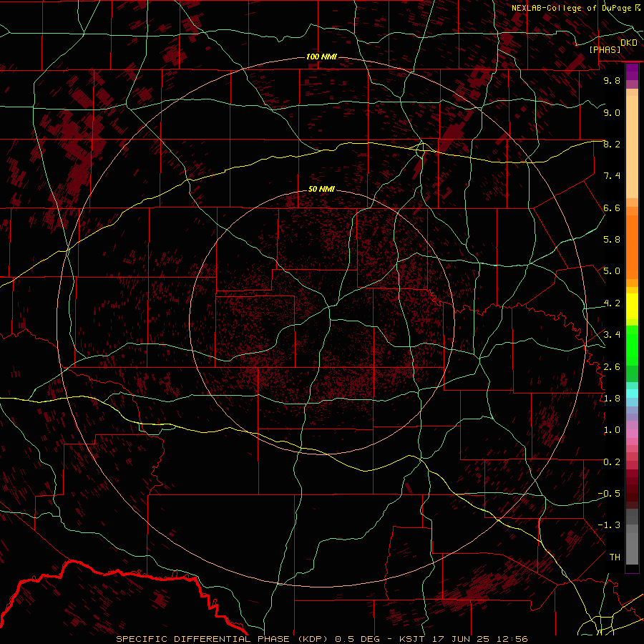The height and width of the screenshot is (644, 644).
Task: Click the 5.8 value on the color scale
Action: 612,240
